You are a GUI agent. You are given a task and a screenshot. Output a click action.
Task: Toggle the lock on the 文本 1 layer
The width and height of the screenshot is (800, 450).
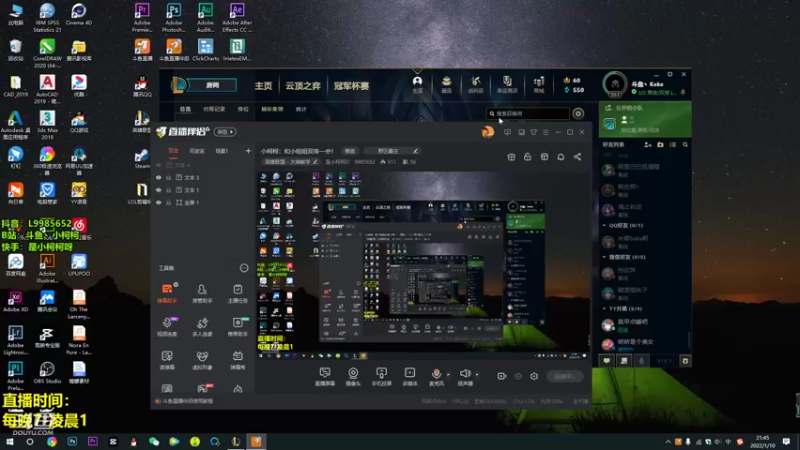click(x=168, y=190)
